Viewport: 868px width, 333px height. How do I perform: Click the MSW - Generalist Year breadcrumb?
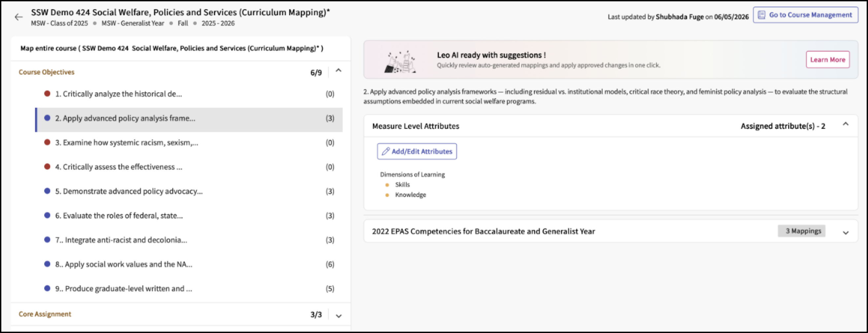(x=133, y=23)
